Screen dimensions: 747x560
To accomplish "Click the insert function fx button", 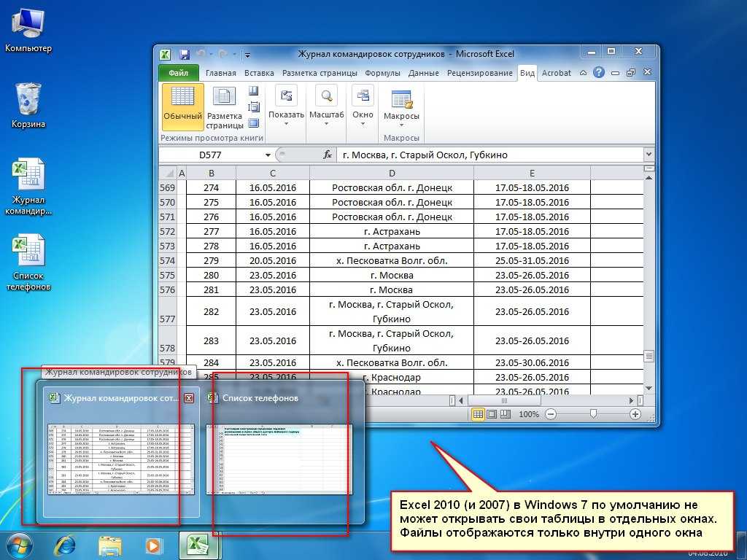I will (328, 155).
